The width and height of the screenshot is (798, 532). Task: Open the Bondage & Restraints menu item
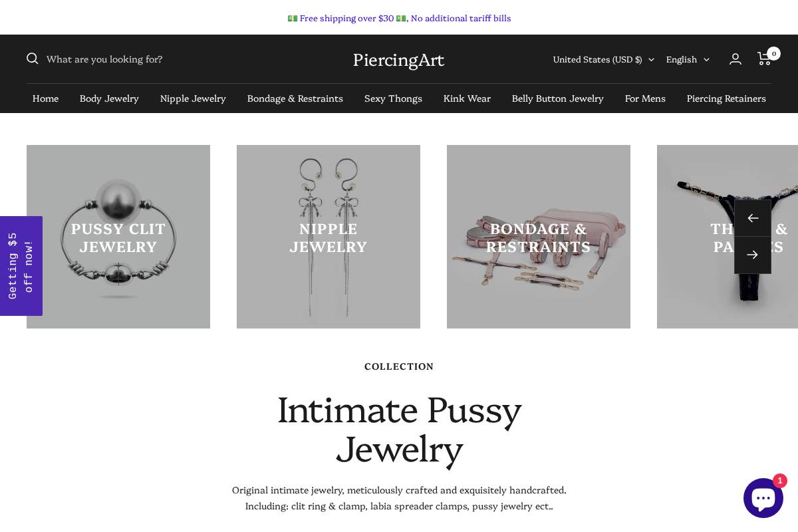295,98
